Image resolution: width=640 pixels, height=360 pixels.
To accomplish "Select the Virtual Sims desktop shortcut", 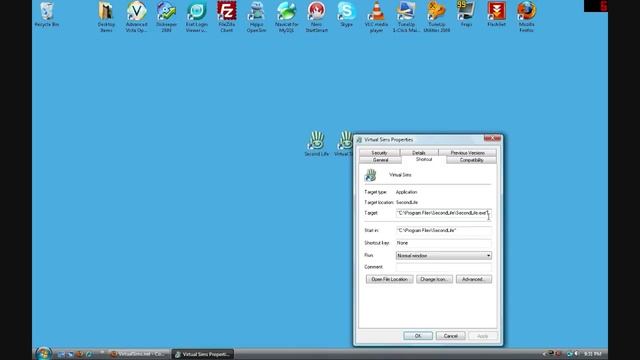I will tap(344, 144).
